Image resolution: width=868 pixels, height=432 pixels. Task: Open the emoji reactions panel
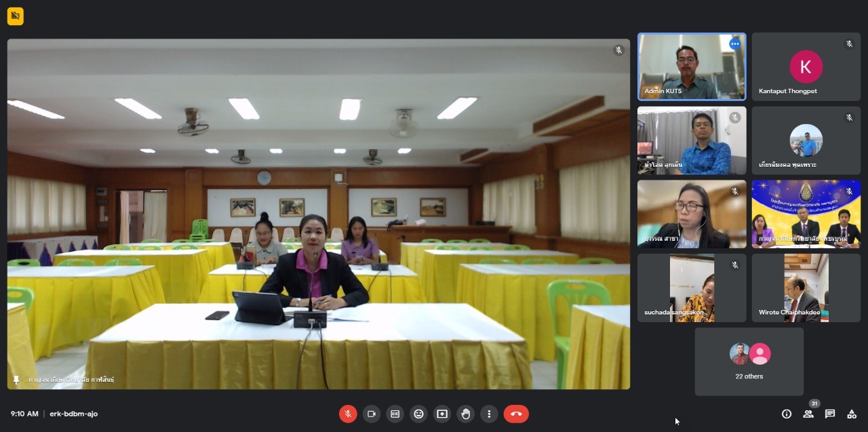pos(418,414)
